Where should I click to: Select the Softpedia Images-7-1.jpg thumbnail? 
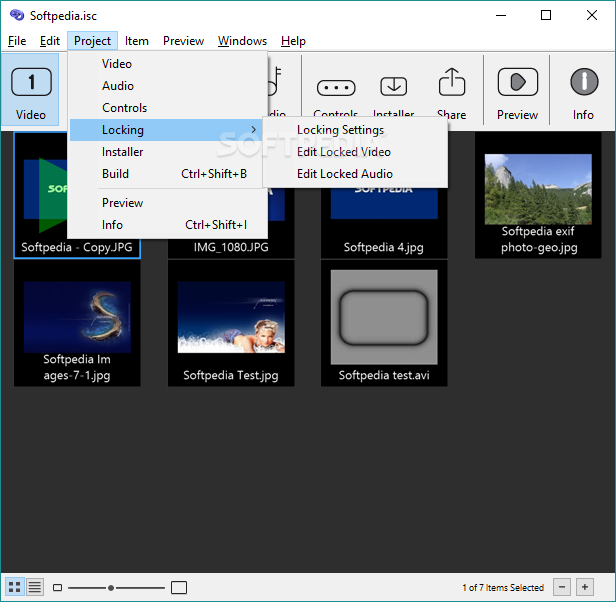pos(77,323)
